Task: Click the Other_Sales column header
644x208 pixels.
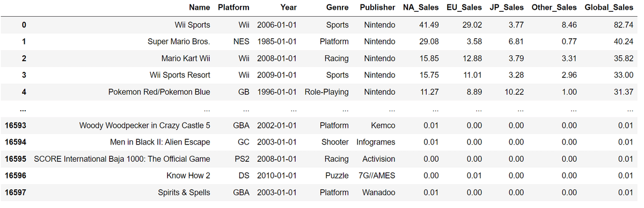Action: [x=554, y=8]
